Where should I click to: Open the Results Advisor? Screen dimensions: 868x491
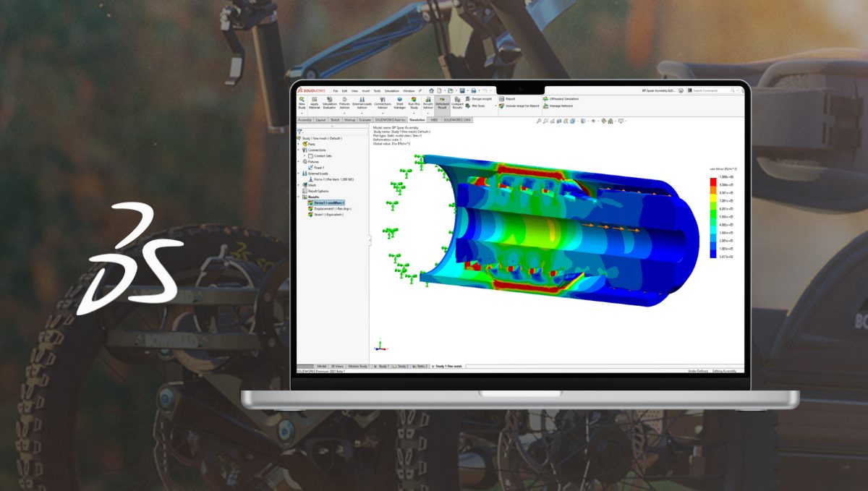tap(427, 103)
